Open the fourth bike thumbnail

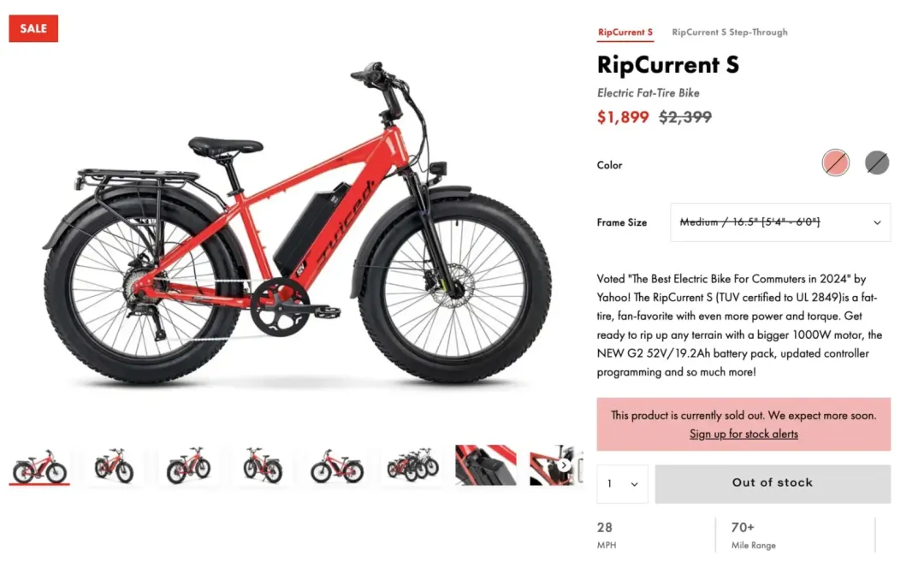tap(263, 466)
